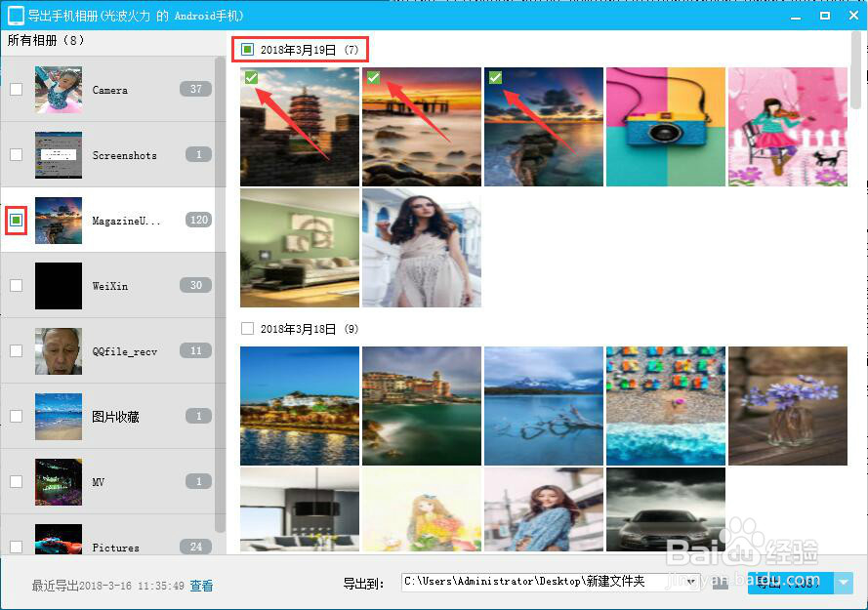Open the 查看 recent export link
The width and height of the screenshot is (868, 610).
[201, 587]
